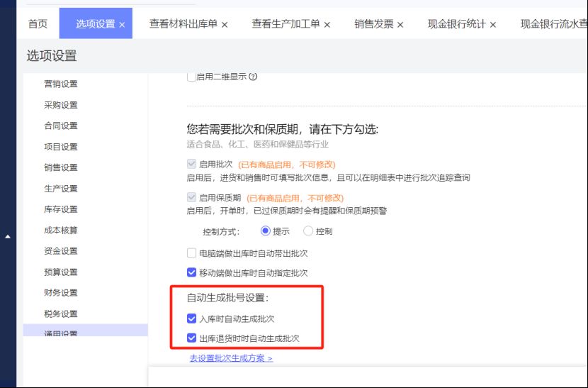588x388 pixels.
Task: Close the 现金银行统计 tab
Action: tap(493, 25)
